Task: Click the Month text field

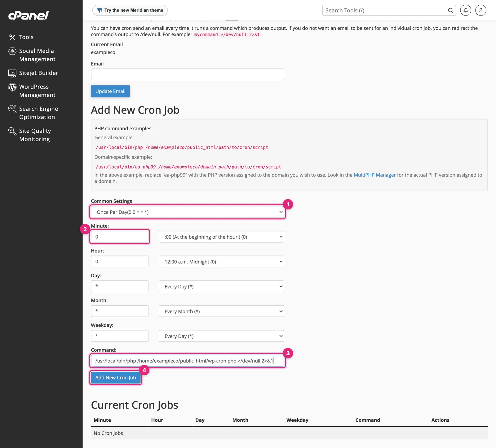Action: click(x=120, y=311)
